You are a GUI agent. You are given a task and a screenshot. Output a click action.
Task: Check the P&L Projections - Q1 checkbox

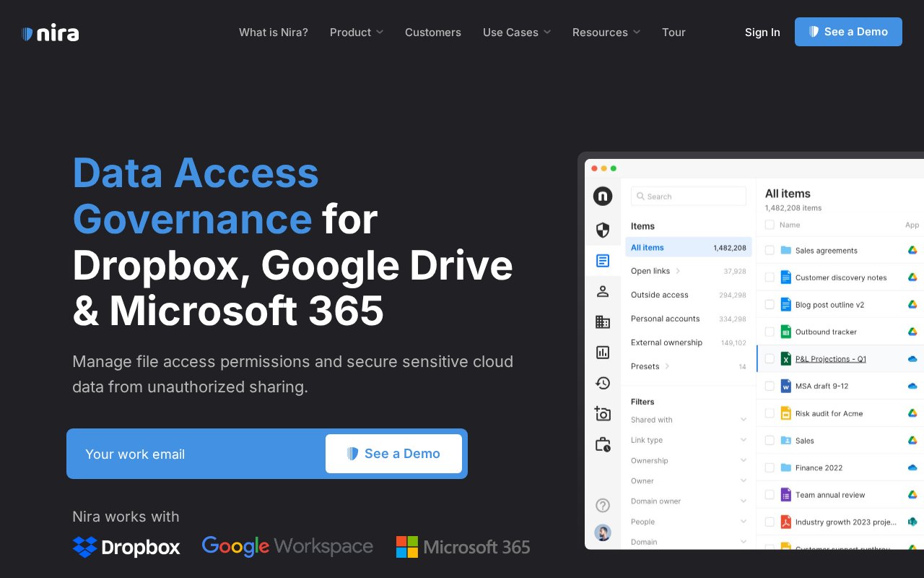770,358
